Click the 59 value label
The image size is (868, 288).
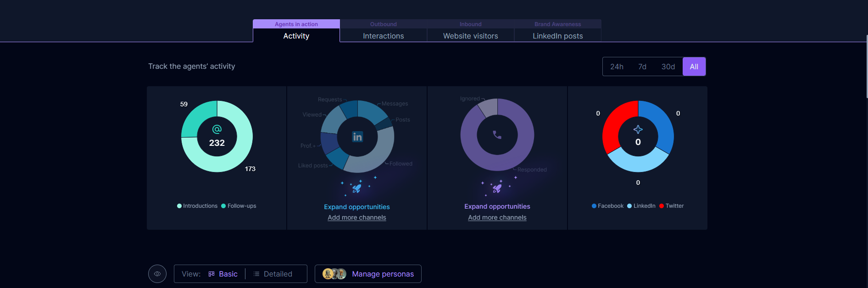pyautogui.click(x=184, y=104)
